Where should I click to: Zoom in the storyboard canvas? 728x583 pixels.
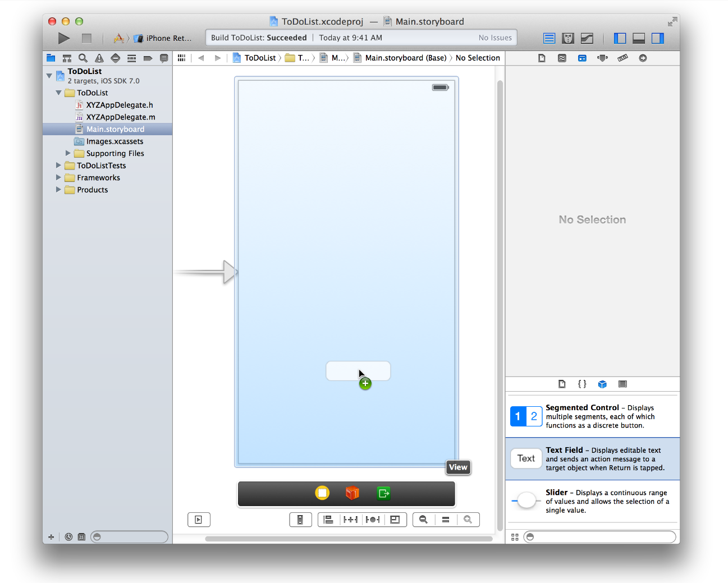click(x=468, y=520)
